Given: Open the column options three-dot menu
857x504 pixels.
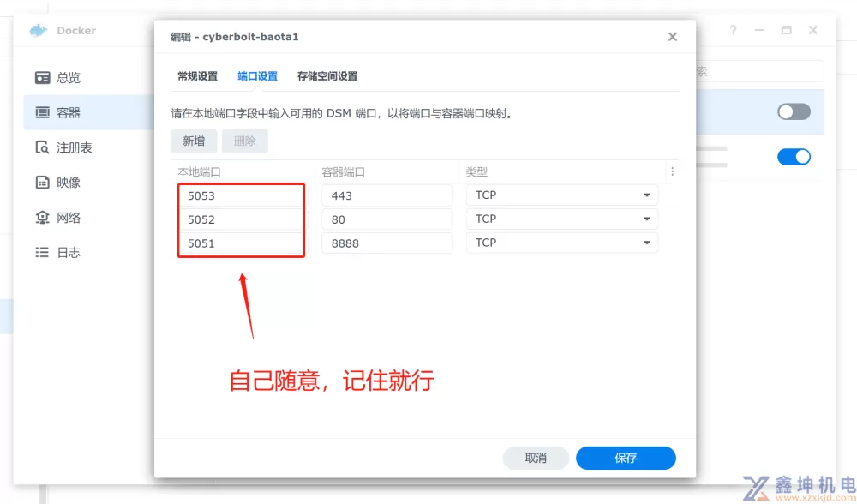Looking at the screenshot, I should (x=672, y=171).
